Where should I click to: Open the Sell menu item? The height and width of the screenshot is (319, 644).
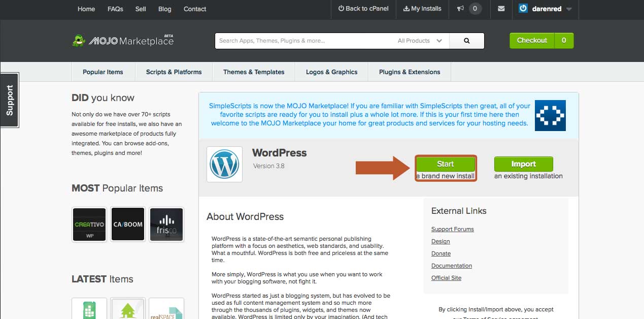[x=141, y=9]
